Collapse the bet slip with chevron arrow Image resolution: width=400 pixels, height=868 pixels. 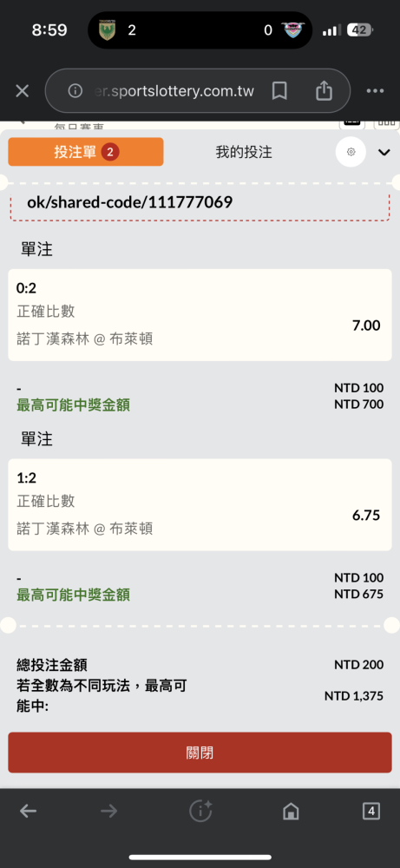tap(384, 153)
